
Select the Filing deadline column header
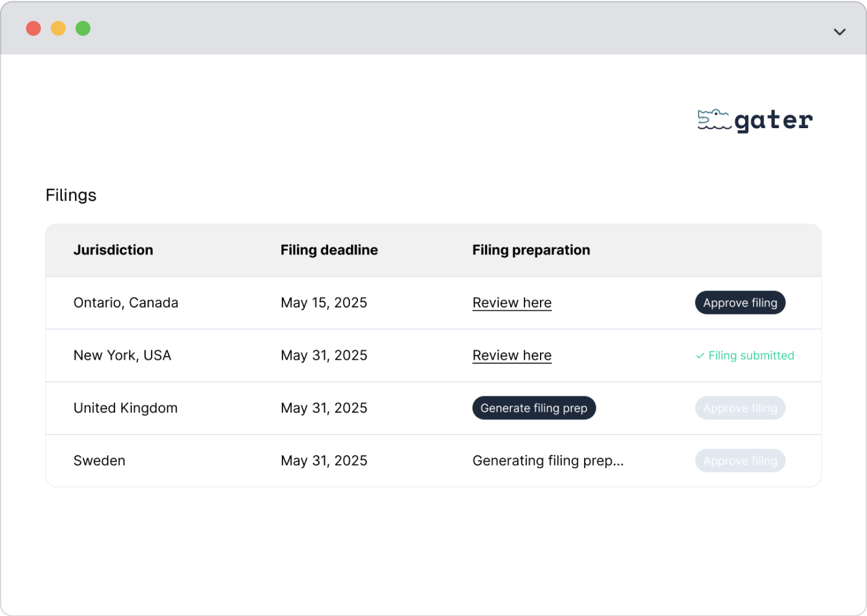[x=329, y=250]
